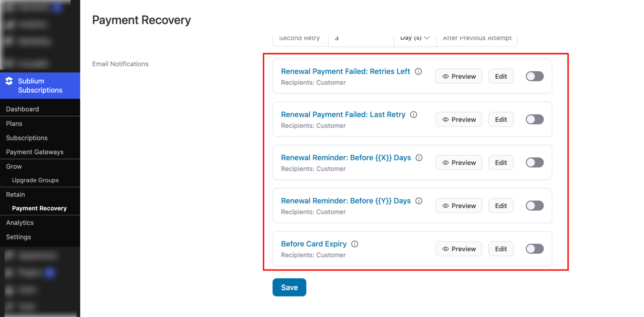Open the Day(s) unit dropdown
This screenshot has width=644, height=317.
tap(415, 38)
